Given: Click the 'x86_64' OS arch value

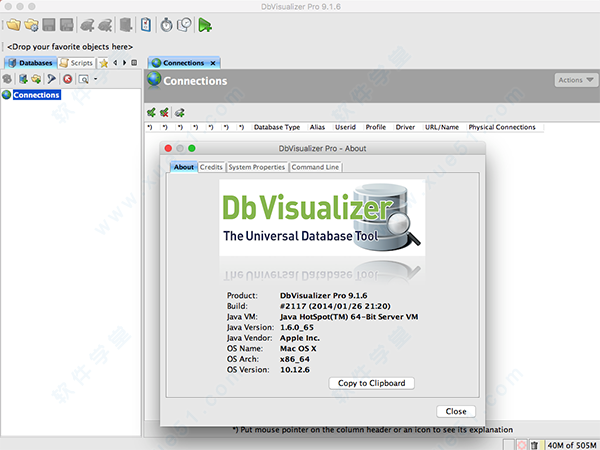Looking at the screenshot, I should (x=295, y=359).
